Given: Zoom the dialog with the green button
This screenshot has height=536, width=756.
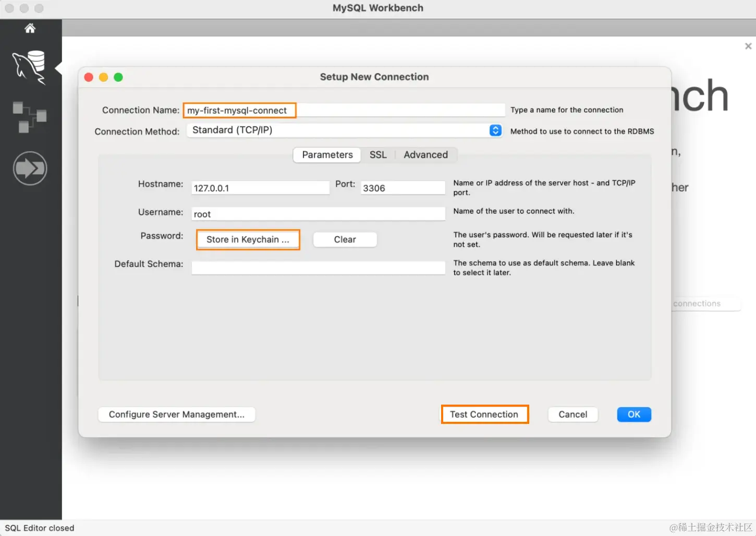Looking at the screenshot, I should pos(118,77).
